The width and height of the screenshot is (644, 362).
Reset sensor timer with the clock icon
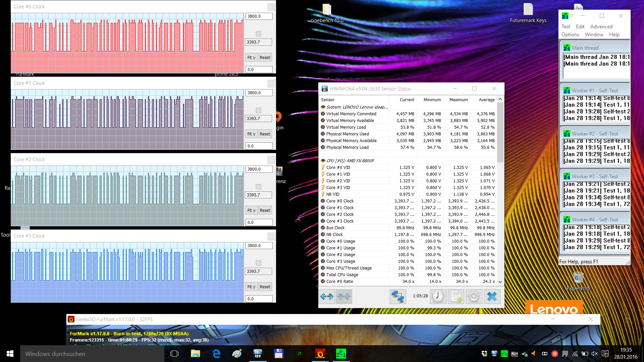[x=438, y=297]
